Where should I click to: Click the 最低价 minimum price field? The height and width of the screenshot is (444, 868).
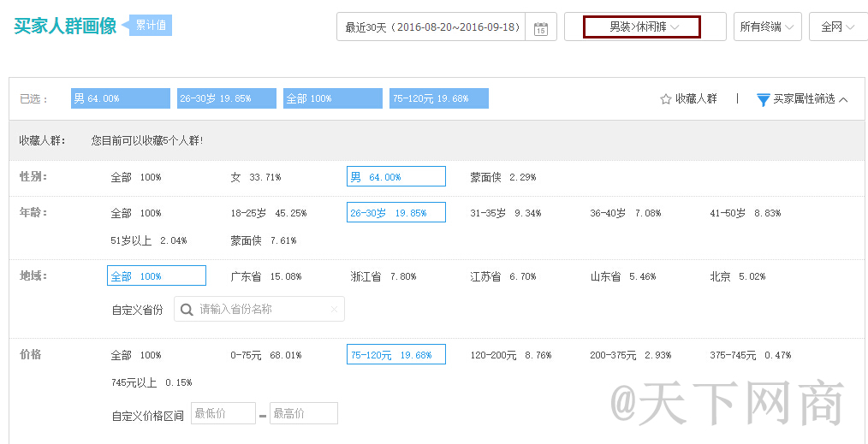[223, 413]
